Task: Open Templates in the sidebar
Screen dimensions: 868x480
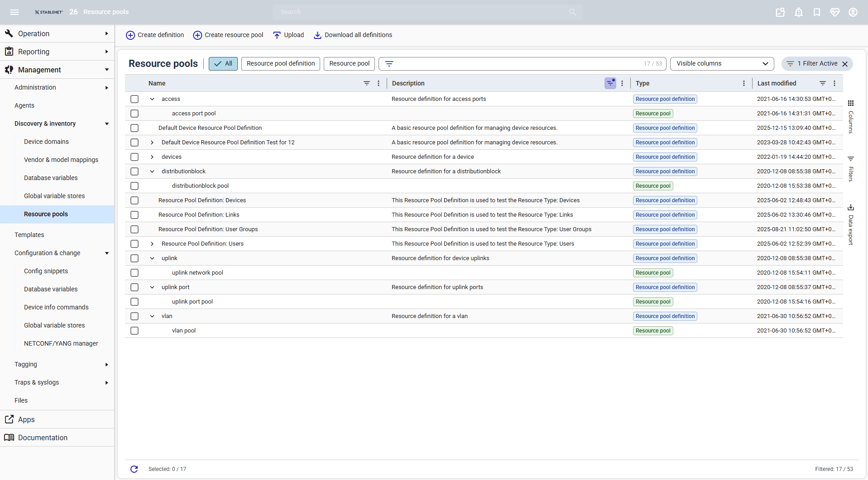Action: 29,235
